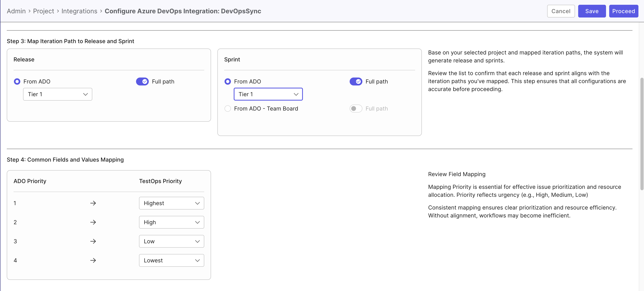
Task: Choose From ADO - Team Board option
Action: click(x=228, y=109)
